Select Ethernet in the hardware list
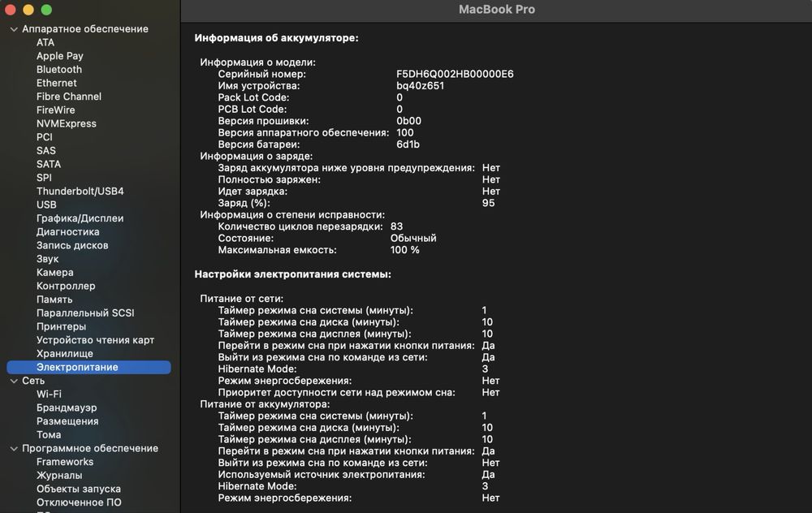Viewport: 812px width, 513px height. pyautogui.click(x=57, y=83)
